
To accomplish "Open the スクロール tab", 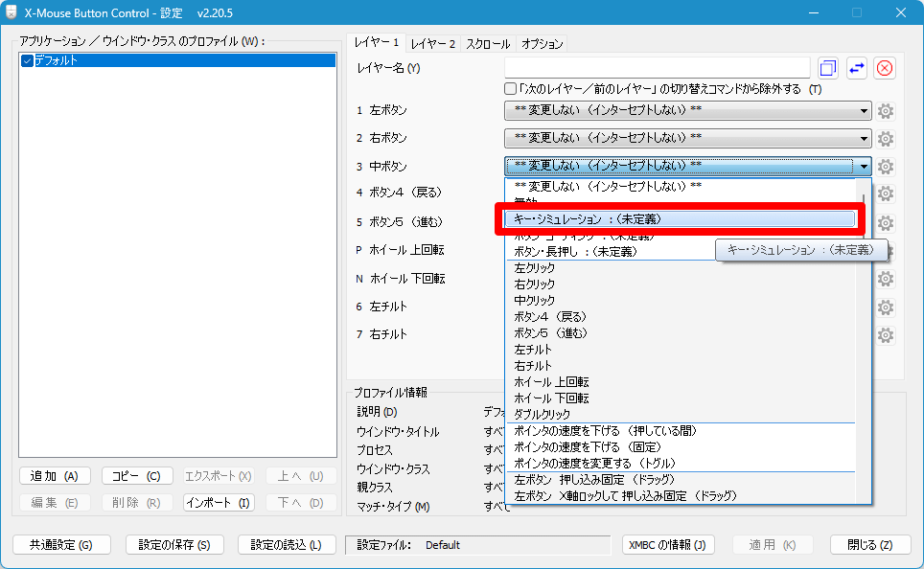I will 488,44.
